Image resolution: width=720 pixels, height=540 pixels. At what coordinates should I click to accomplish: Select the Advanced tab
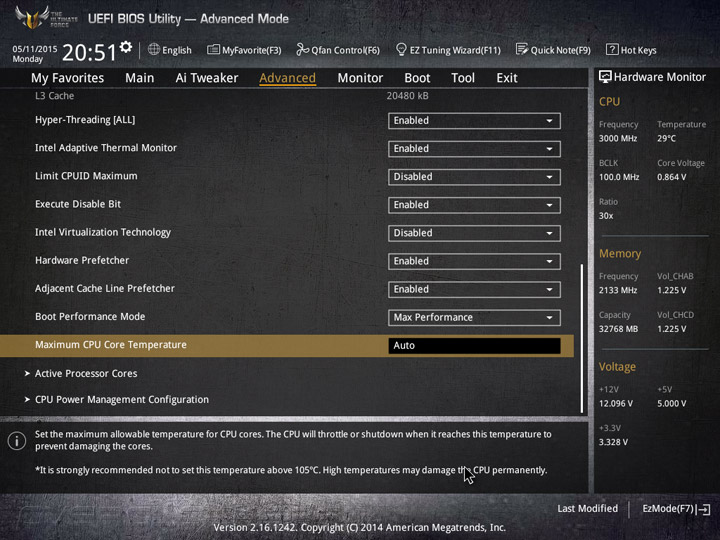point(287,78)
